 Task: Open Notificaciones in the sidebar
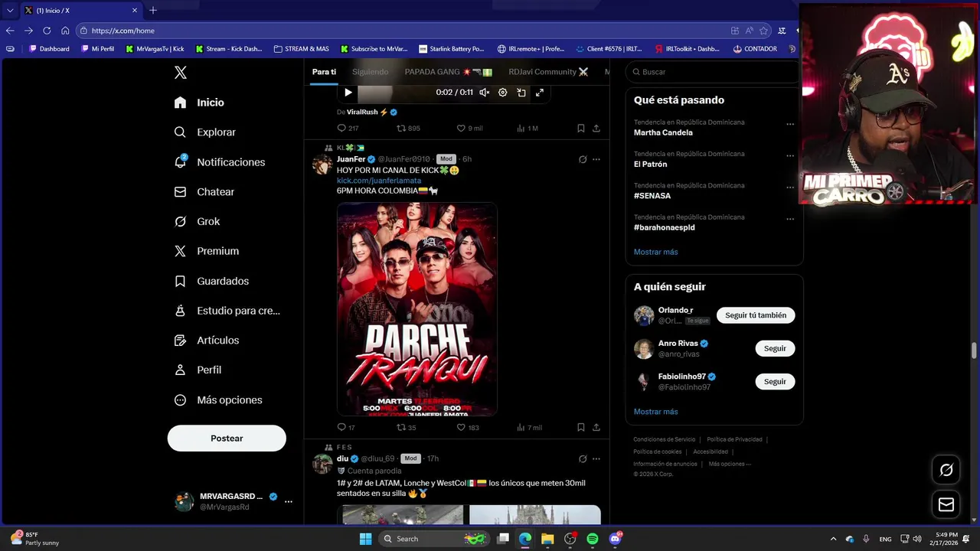pos(219,162)
